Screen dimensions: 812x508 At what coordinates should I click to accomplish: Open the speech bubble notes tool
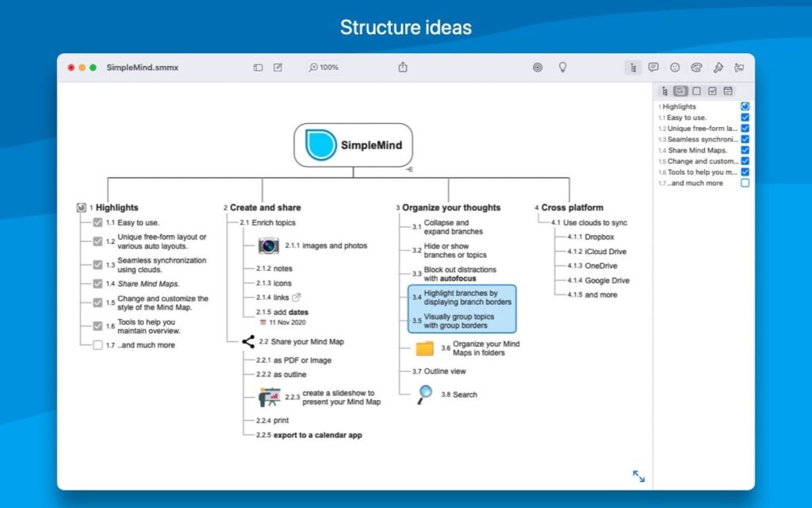click(653, 67)
